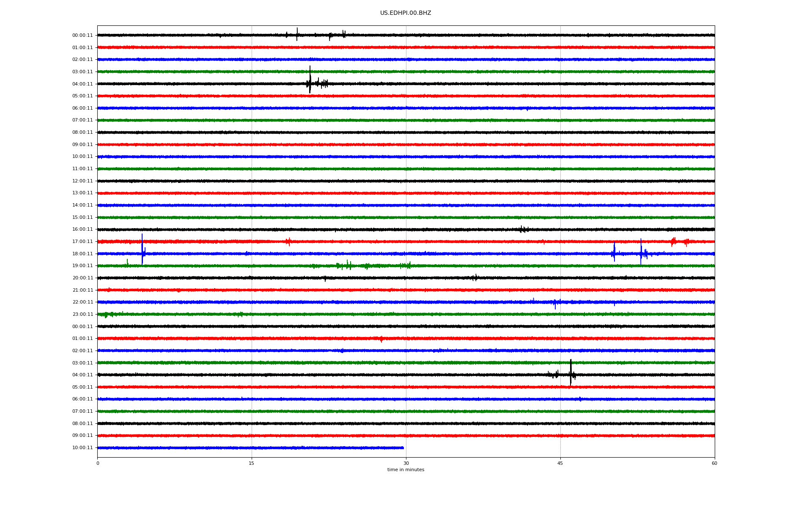Image resolution: width=812 pixels, height=508 pixels.
Task: Click the US.EDHPI.00.BHZ plot title
Action: [405, 13]
